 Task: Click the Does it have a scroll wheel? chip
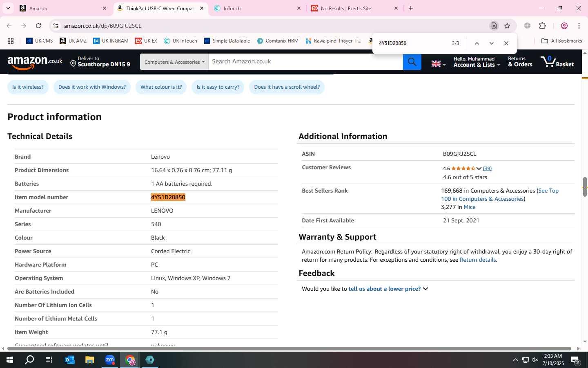[287, 87]
